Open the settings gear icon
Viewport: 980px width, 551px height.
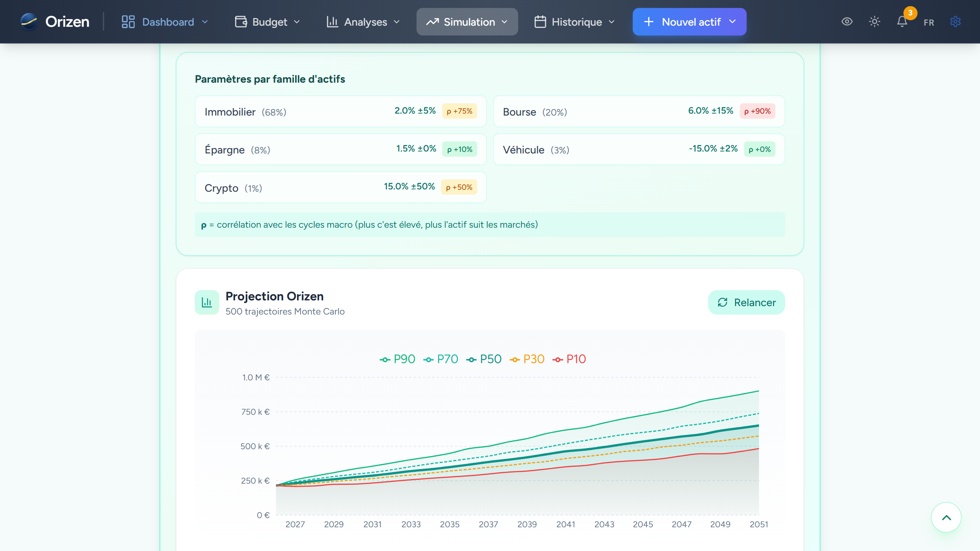955,22
